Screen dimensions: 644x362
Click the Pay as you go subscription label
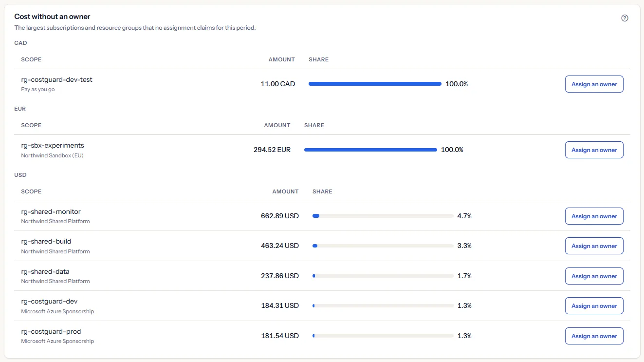pyautogui.click(x=38, y=90)
